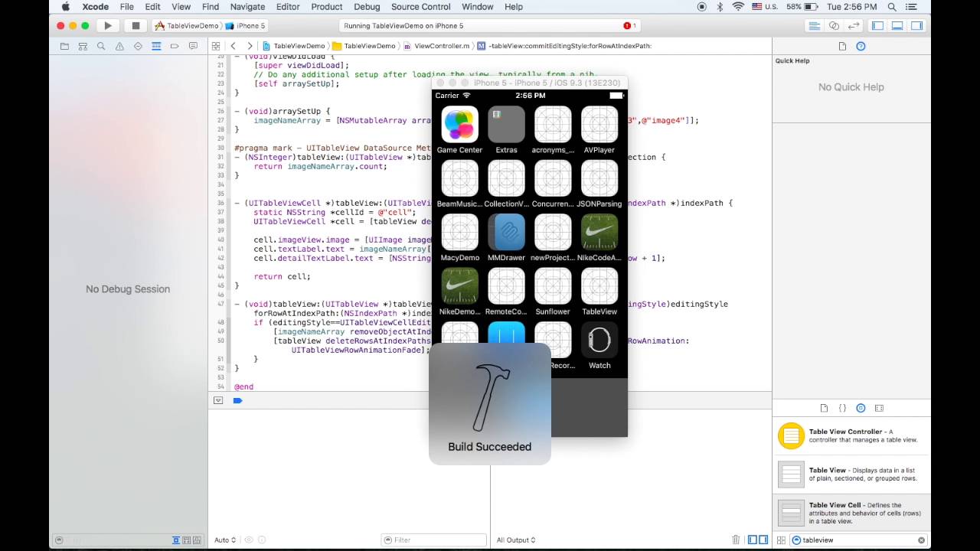The width and height of the screenshot is (980, 551).
Task: Open the Project navigator folder icon
Action: coord(64,46)
